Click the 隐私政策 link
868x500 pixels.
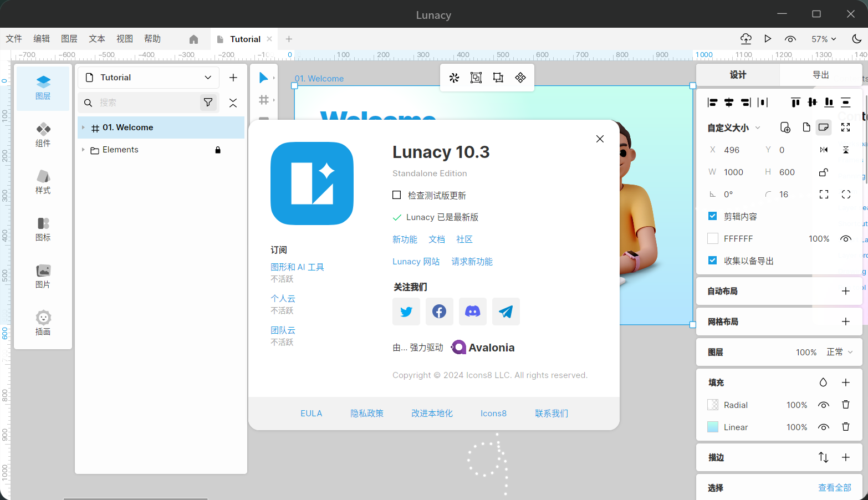coord(366,414)
